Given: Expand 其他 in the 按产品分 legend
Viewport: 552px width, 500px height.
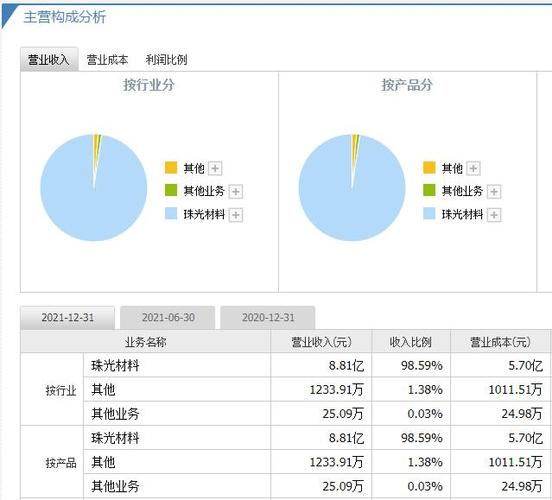Looking at the screenshot, I should (x=473, y=168).
